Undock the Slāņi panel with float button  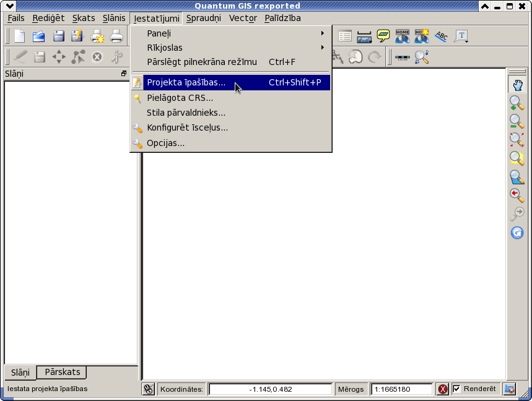123,74
